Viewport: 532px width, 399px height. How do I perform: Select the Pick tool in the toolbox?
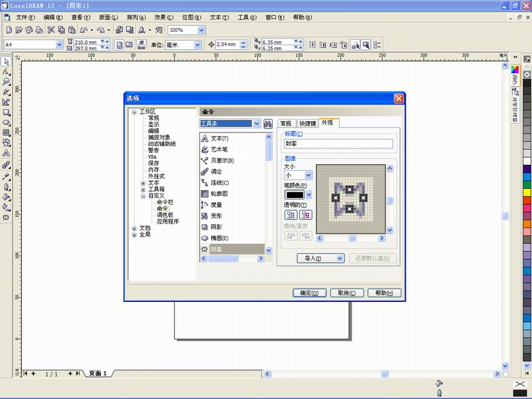point(6,62)
